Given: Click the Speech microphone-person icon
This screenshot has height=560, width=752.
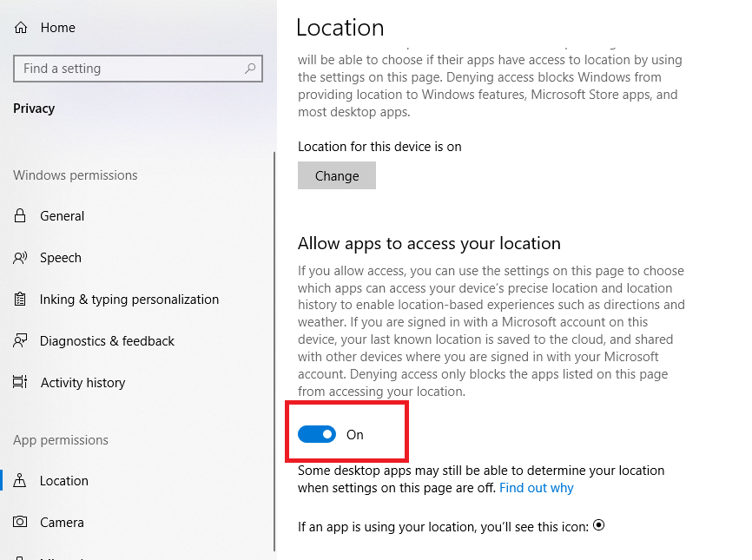Looking at the screenshot, I should [19, 258].
